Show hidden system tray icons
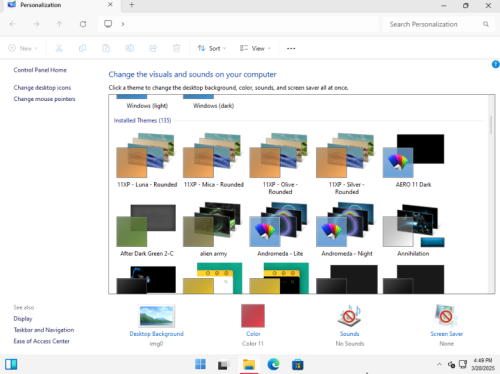Image resolution: width=500 pixels, height=374 pixels. pyautogui.click(x=439, y=364)
